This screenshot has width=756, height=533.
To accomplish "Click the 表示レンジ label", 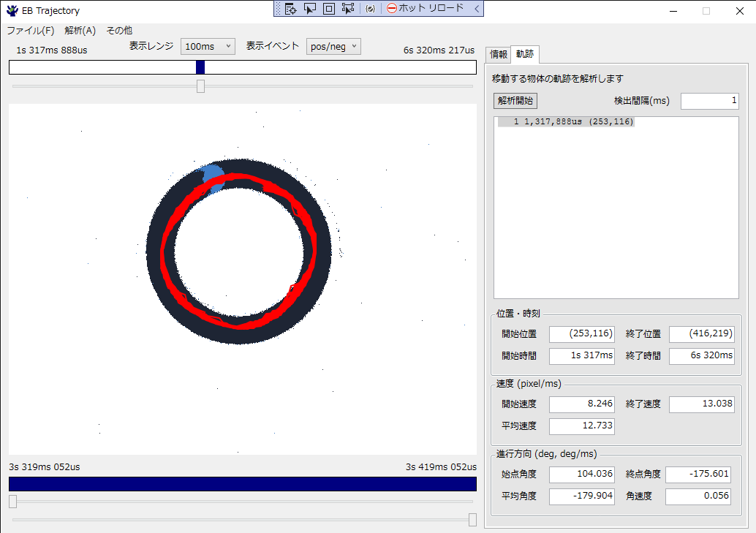I will 151,46.
